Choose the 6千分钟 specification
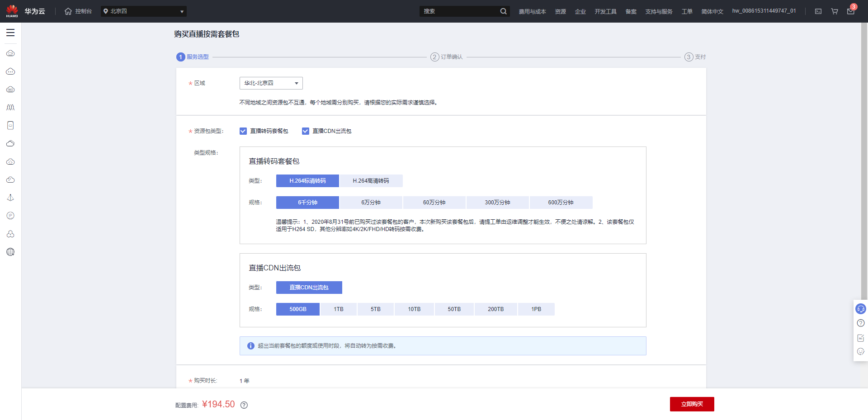The height and width of the screenshot is (420, 868). pyautogui.click(x=307, y=203)
